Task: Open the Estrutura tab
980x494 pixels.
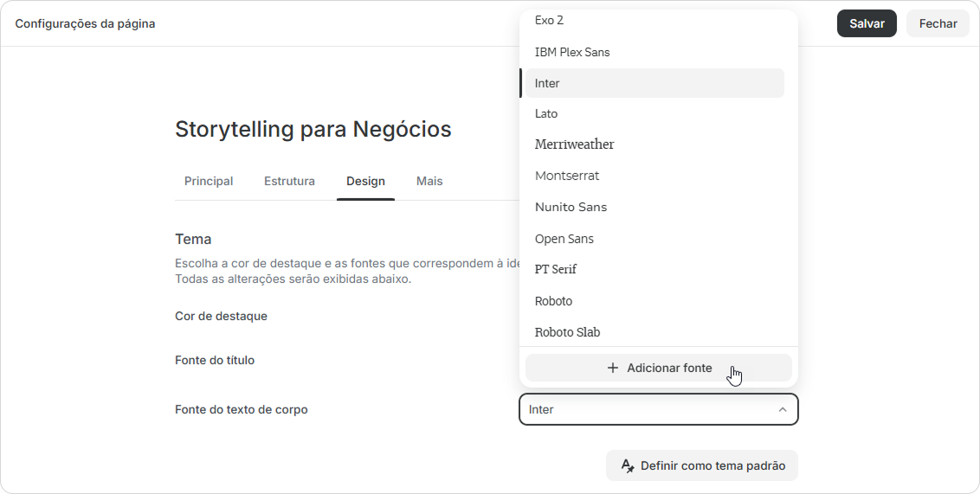Action: (x=289, y=181)
